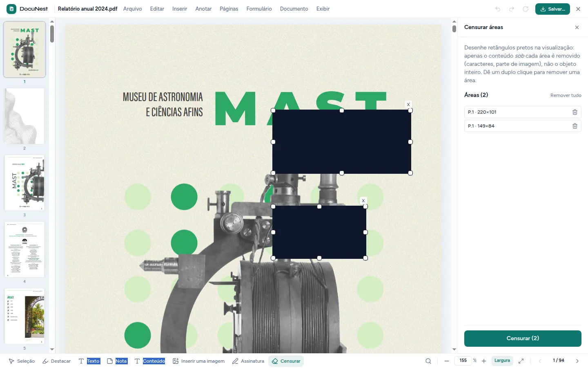Remove the smaller redaction rectangle via its x
Viewport: 588px width, 368px height.
pyautogui.click(x=363, y=201)
